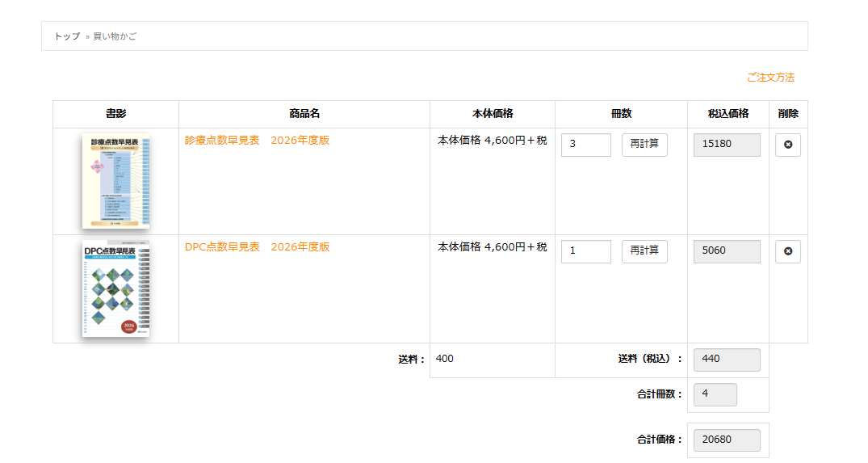This screenshot has width=868, height=463.
Task: Click the 買い物かご breadcrumb text
Action: [x=115, y=36]
